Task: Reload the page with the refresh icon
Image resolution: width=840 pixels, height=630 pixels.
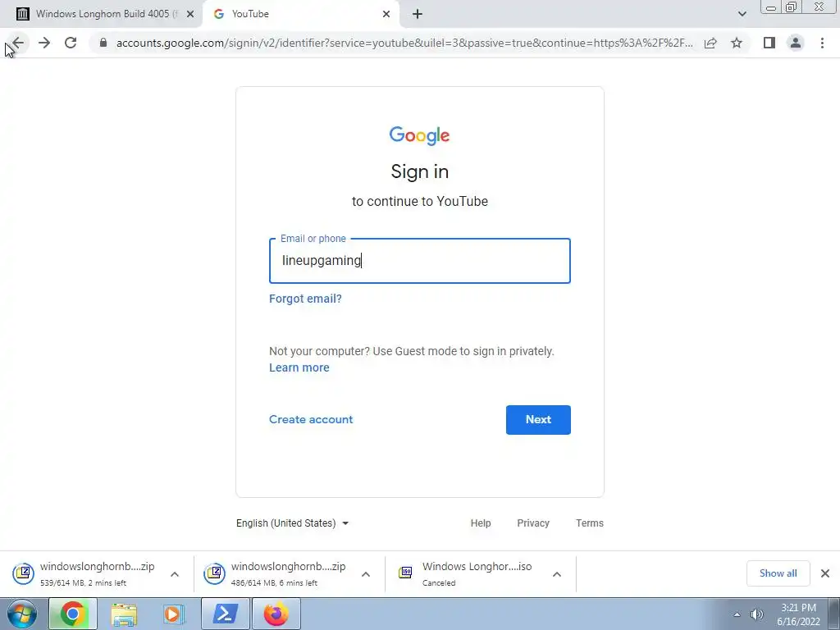Action: pyautogui.click(x=71, y=43)
